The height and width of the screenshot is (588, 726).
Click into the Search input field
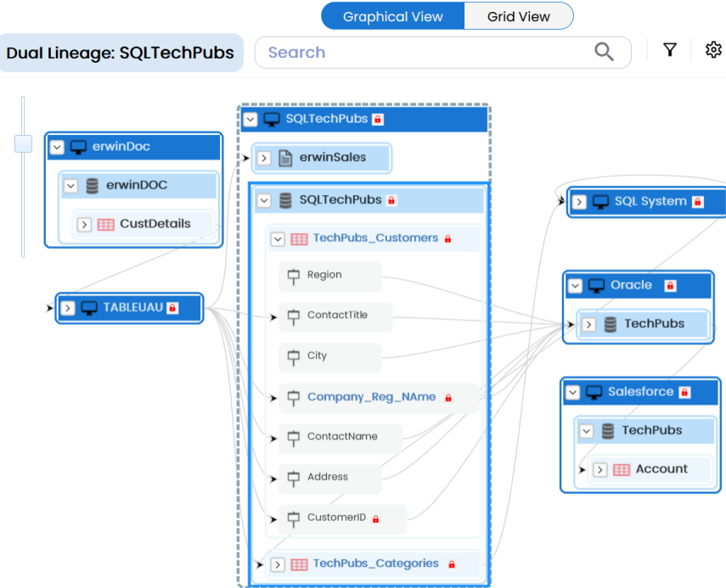(x=425, y=53)
